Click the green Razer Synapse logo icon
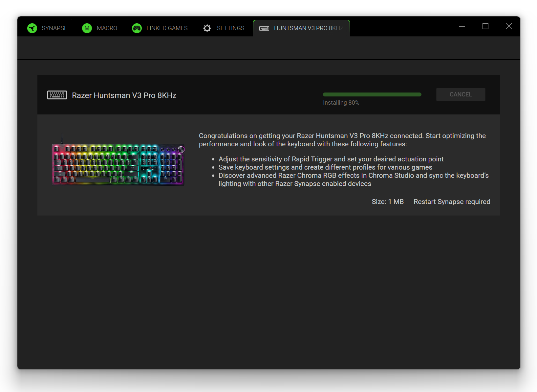 pos(32,28)
